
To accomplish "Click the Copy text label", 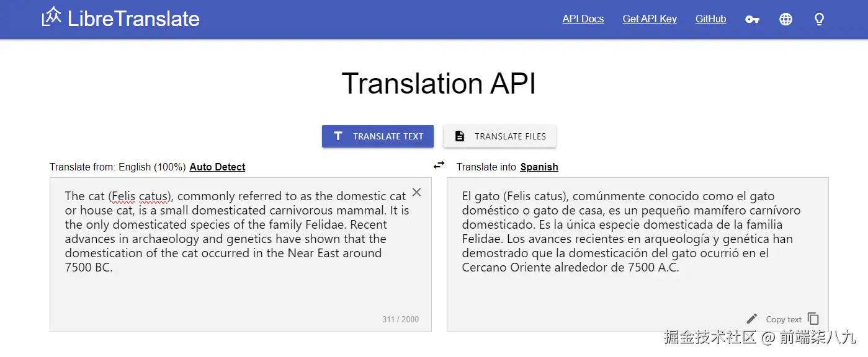I will tap(784, 319).
